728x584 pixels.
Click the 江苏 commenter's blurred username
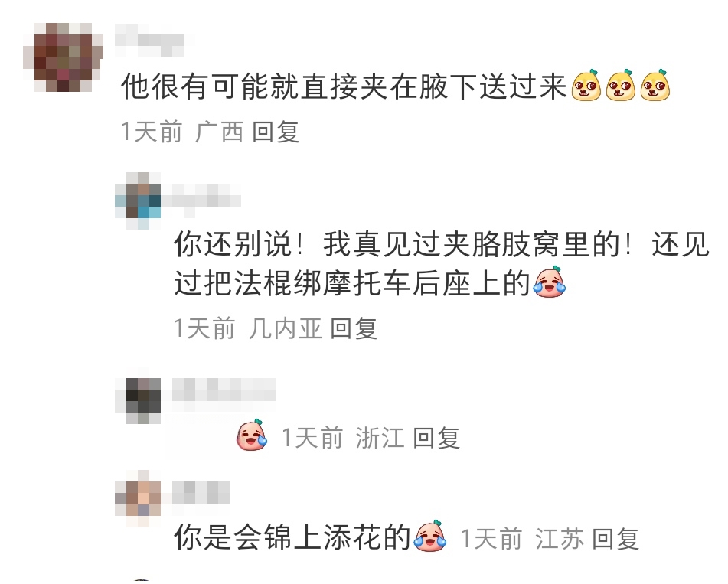(x=201, y=493)
